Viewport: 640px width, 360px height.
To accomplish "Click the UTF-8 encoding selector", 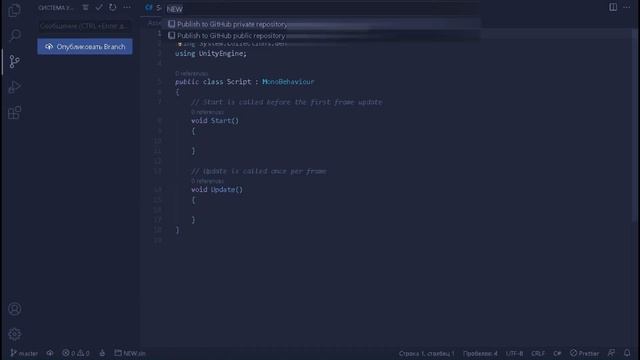I will [x=514, y=353].
